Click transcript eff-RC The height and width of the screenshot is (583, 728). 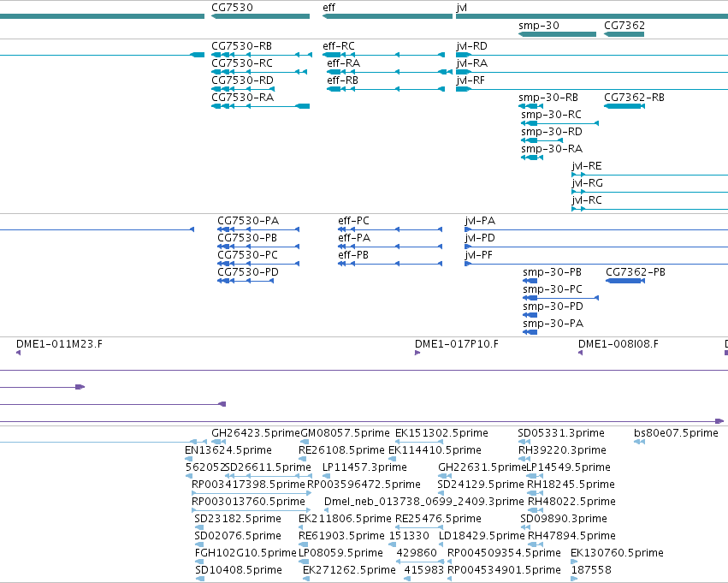(x=383, y=55)
